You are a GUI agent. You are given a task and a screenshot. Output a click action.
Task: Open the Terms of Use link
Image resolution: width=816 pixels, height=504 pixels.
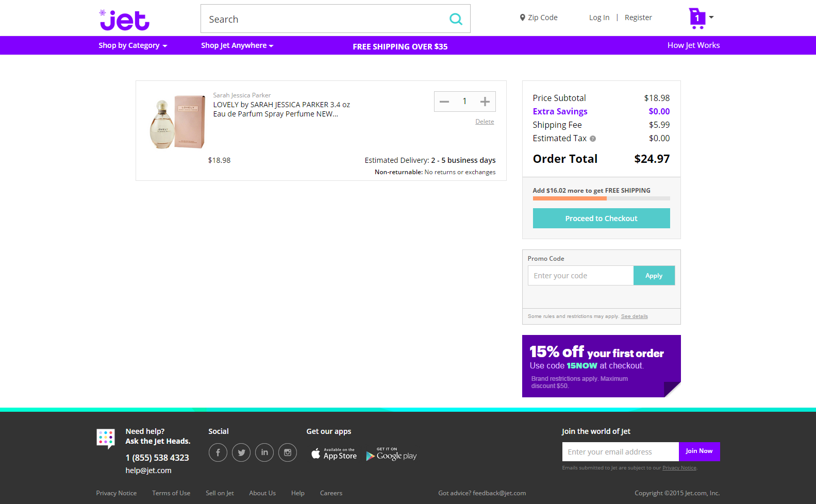tap(171, 493)
